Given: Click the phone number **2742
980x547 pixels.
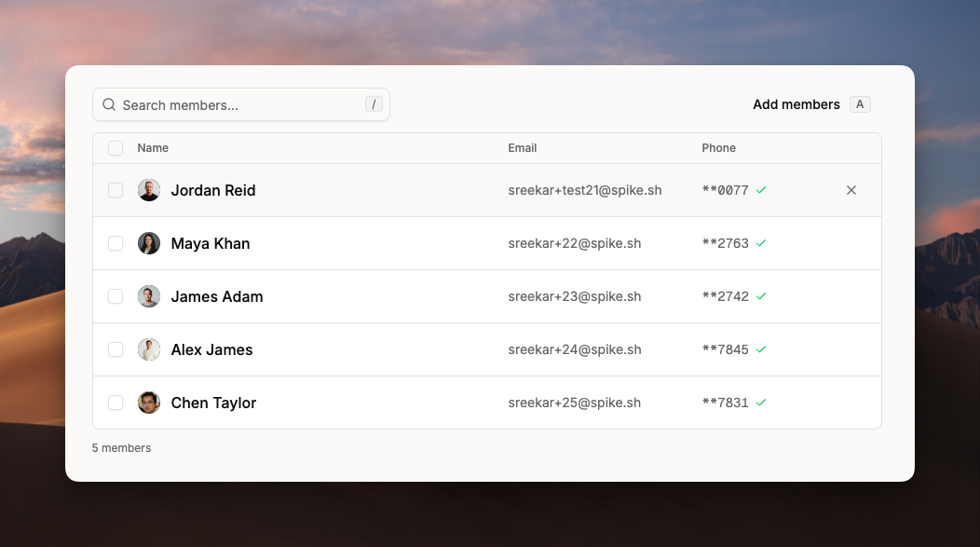Looking at the screenshot, I should point(725,296).
